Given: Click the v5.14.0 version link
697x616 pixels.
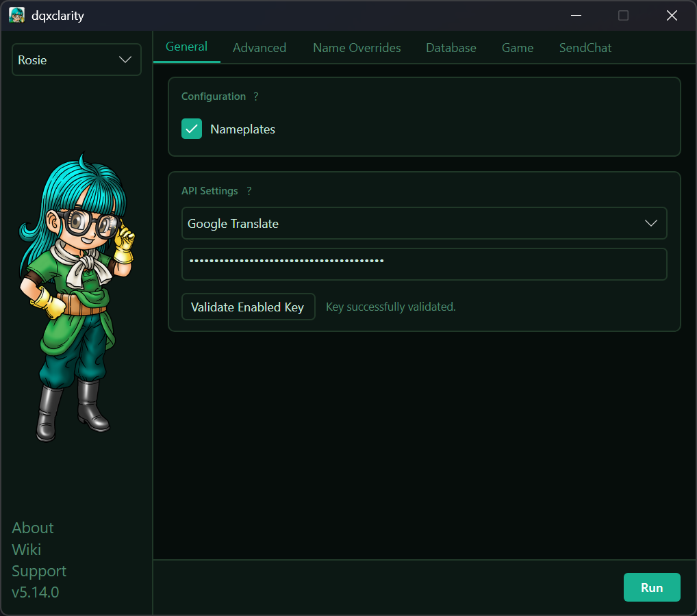Looking at the screenshot, I should 36,593.
